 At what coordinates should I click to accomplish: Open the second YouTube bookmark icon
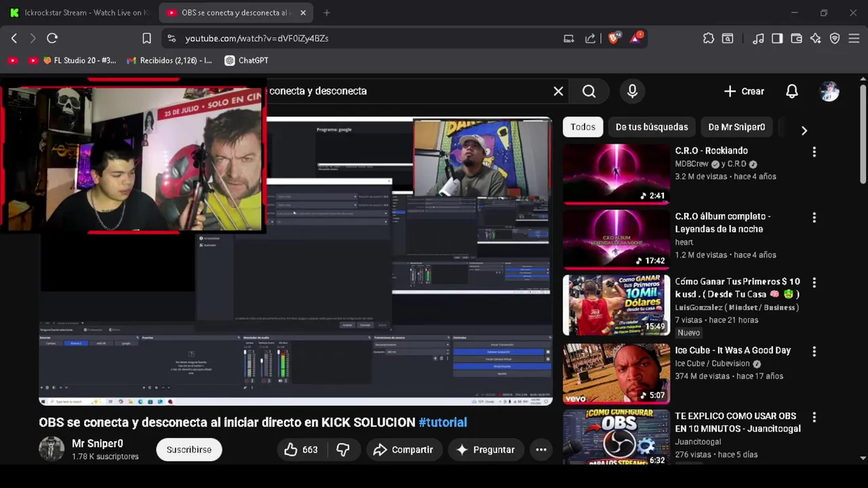click(x=33, y=60)
